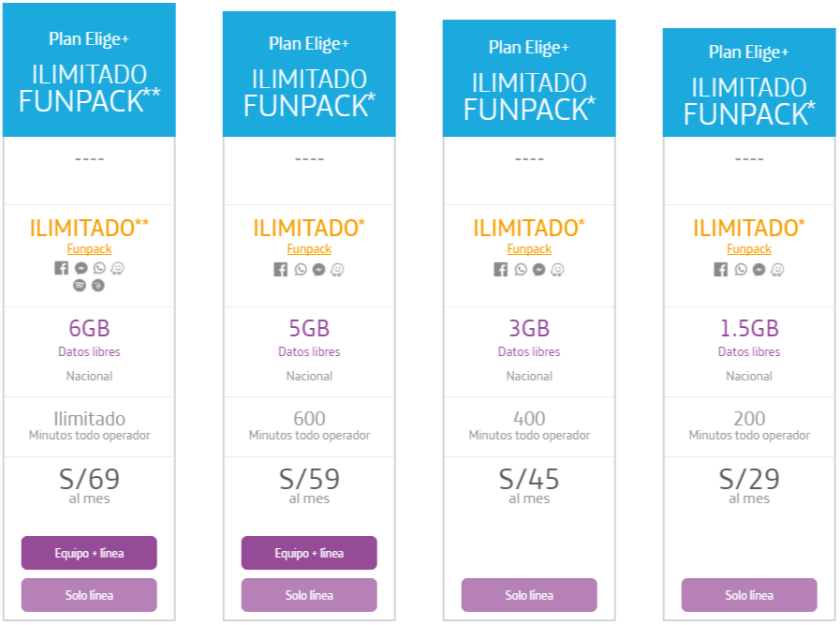
Task: Select Solo línea for the 6GB plan
Action: coord(89,595)
